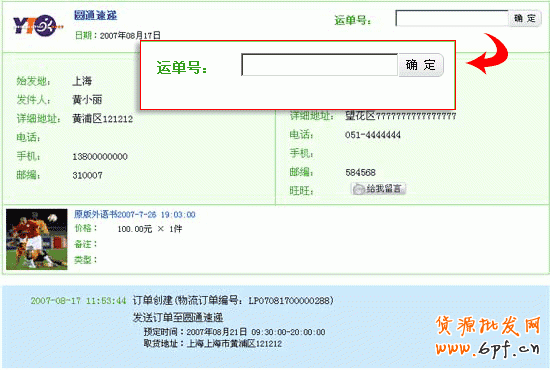Click the 货源批发网 watermark logo
This screenshot has height=370, width=550.
[x=488, y=325]
